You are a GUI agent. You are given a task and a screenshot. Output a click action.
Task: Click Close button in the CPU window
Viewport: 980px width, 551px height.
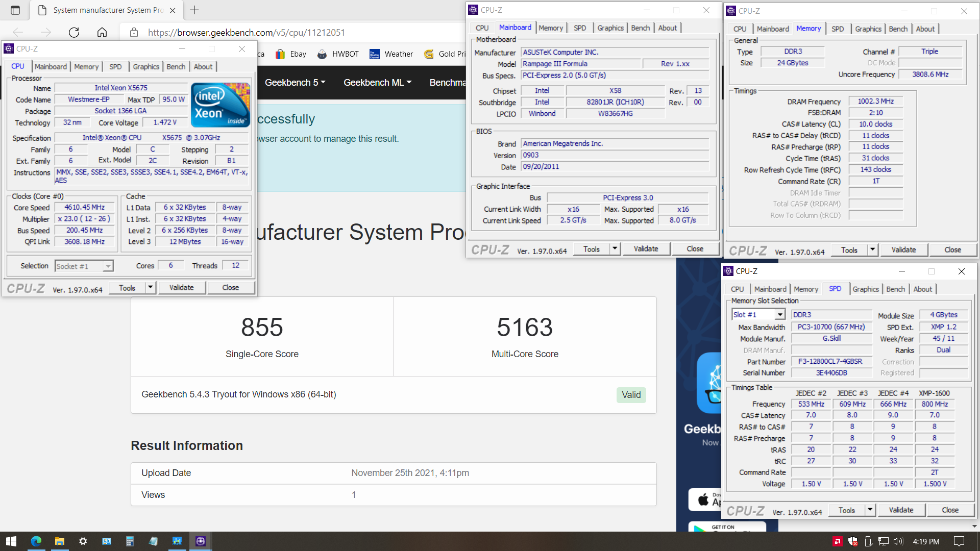231,288
